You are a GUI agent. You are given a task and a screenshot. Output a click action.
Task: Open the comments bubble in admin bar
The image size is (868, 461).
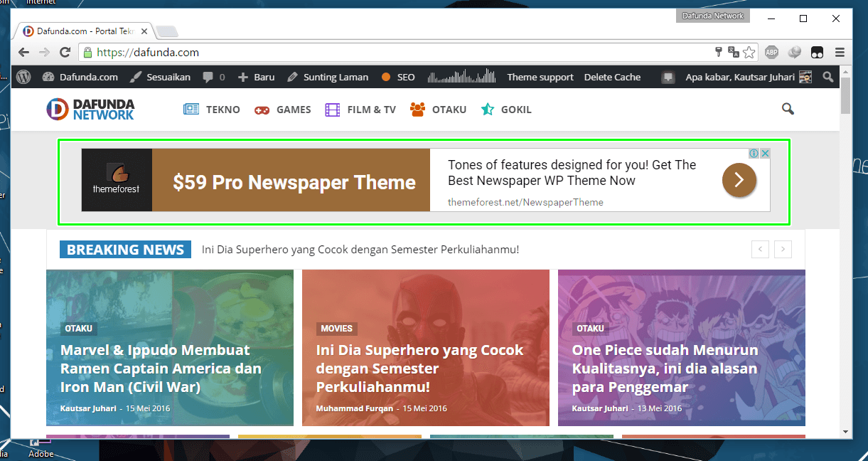tap(213, 77)
